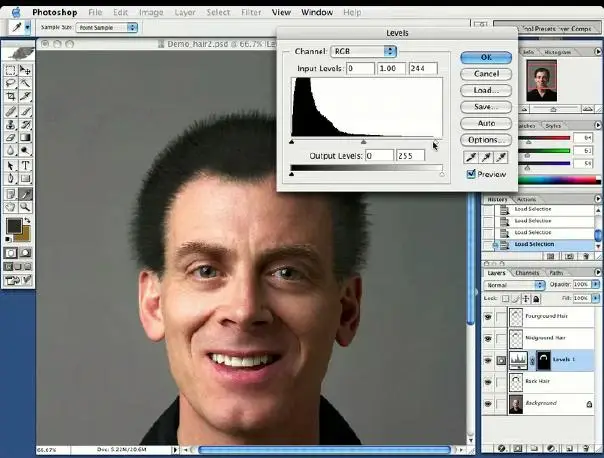Select the Zoom magnifier tool

pyautogui.click(x=25, y=207)
